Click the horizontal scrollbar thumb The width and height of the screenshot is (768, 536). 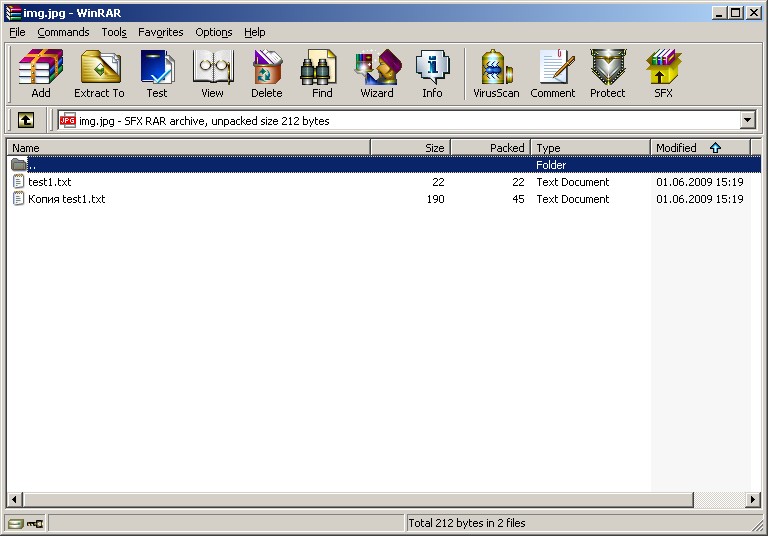click(x=358, y=500)
